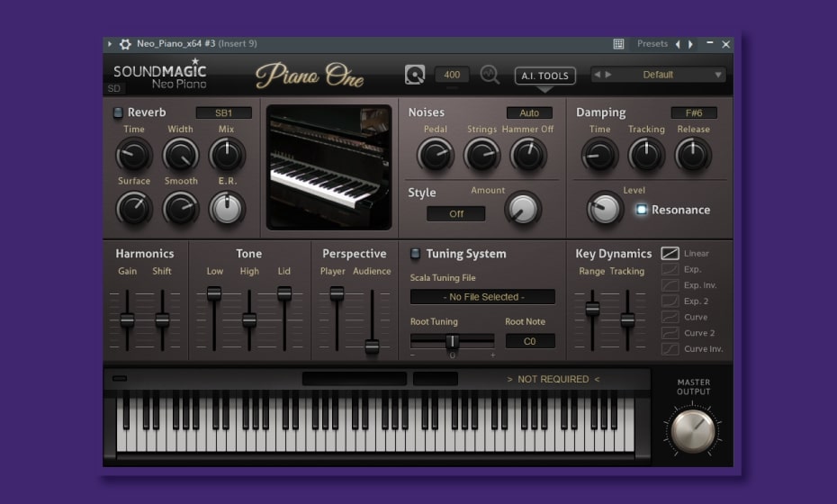Click the Perspective Audience fader
Screen dimensions: 837x504
point(372,346)
